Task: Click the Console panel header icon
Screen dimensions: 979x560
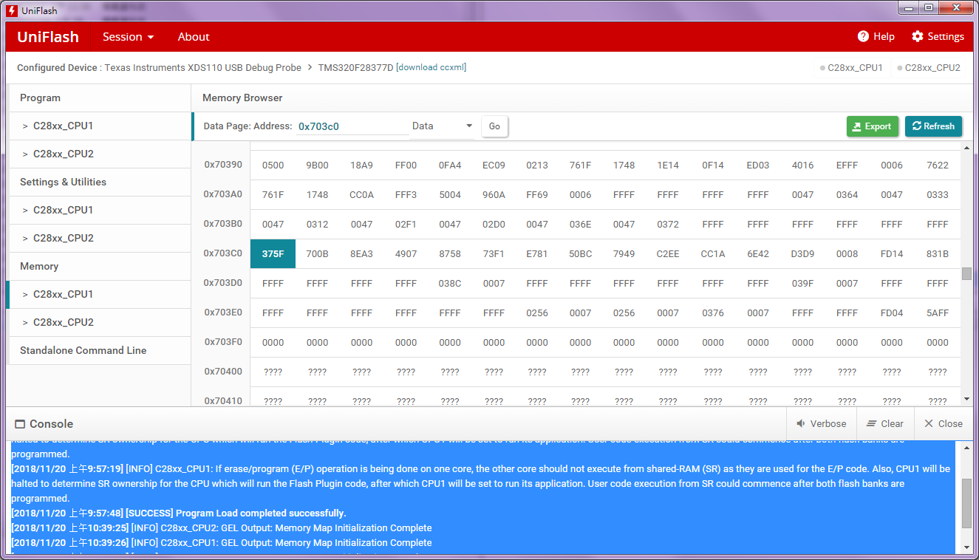Action: 20,424
